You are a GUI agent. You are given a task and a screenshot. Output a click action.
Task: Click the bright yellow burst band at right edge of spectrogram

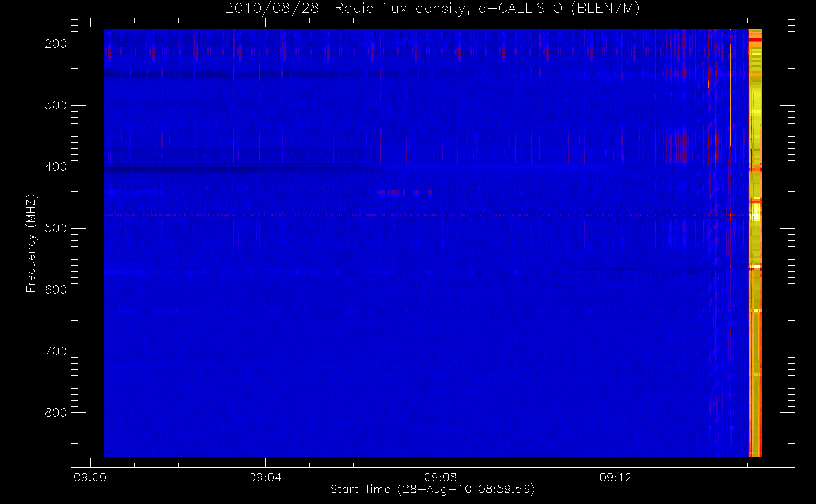pos(755,243)
